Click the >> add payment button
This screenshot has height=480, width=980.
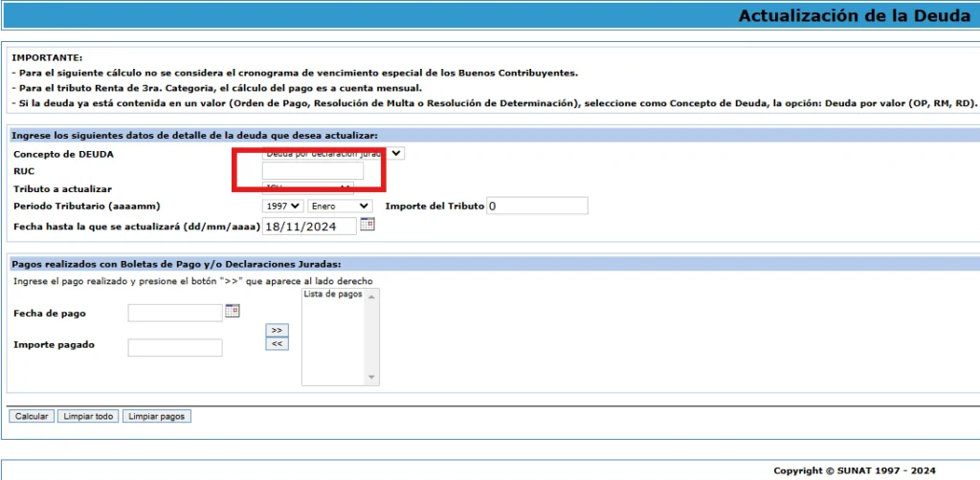[277, 330]
